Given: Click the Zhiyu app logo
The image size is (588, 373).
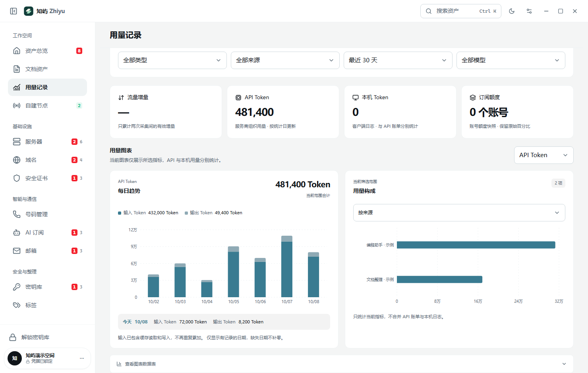Looking at the screenshot, I should (x=29, y=11).
